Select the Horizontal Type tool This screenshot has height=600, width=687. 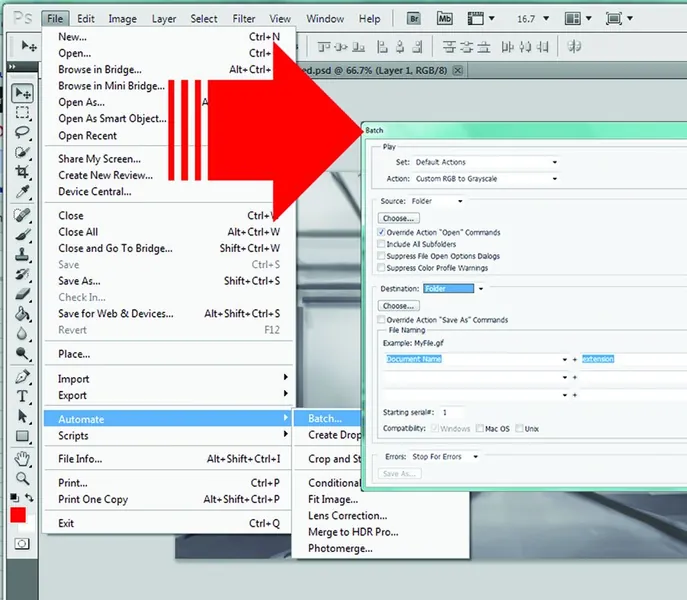(x=22, y=396)
